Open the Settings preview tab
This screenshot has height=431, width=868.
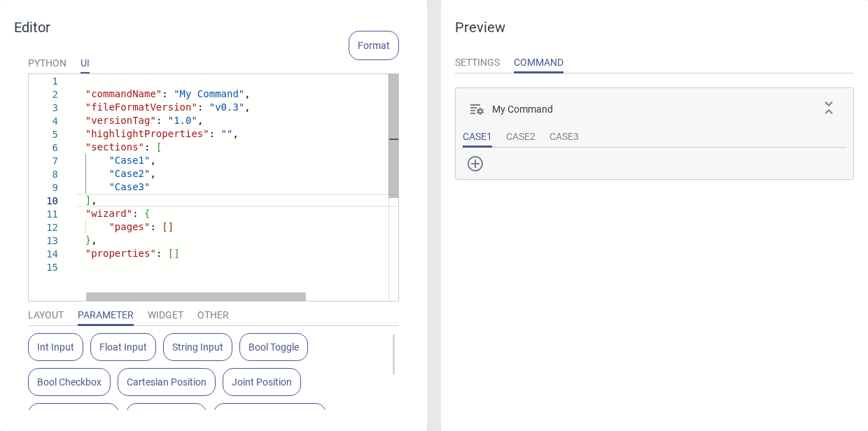[477, 62]
